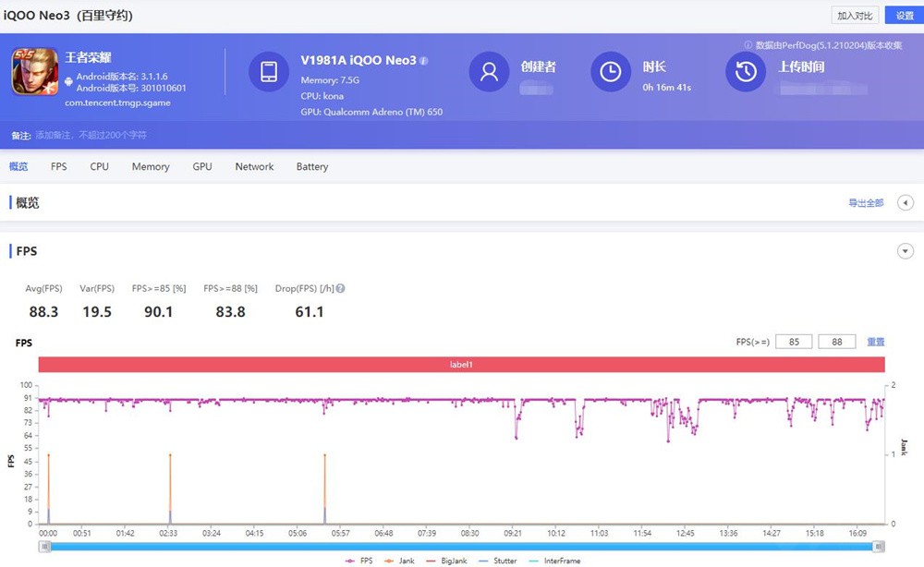Click the help icon next to Drop(FPS)
Screen dimensions: 924x567
tap(341, 289)
